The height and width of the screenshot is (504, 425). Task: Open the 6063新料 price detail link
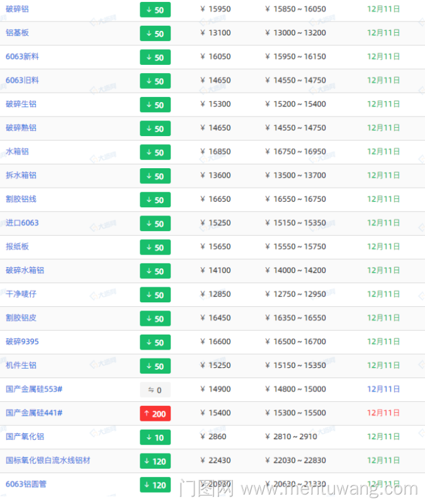22,57
